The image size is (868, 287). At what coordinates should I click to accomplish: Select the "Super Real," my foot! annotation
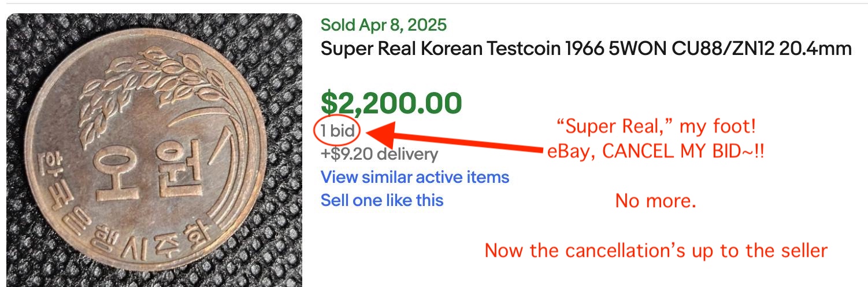655,126
